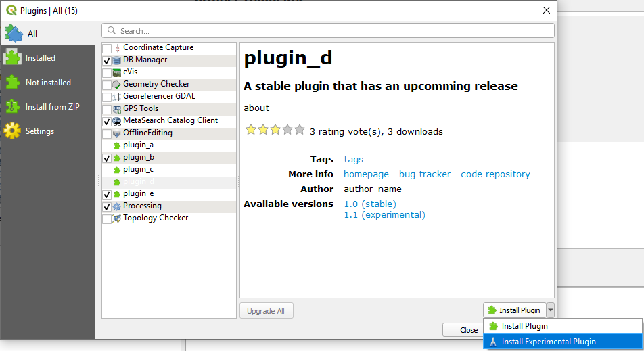Screen dimensions: 644x351
Task: Open the Install Plugin dropdown arrow
Action: point(551,310)
